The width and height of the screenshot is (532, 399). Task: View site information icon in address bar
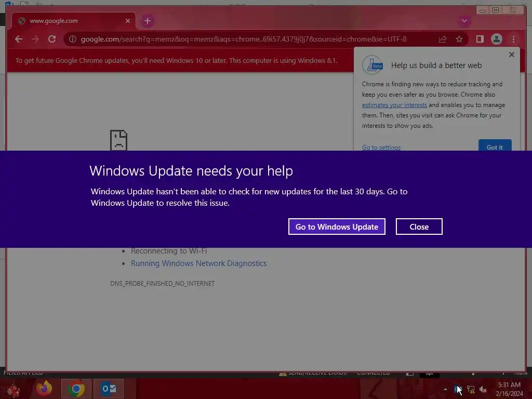73,39
